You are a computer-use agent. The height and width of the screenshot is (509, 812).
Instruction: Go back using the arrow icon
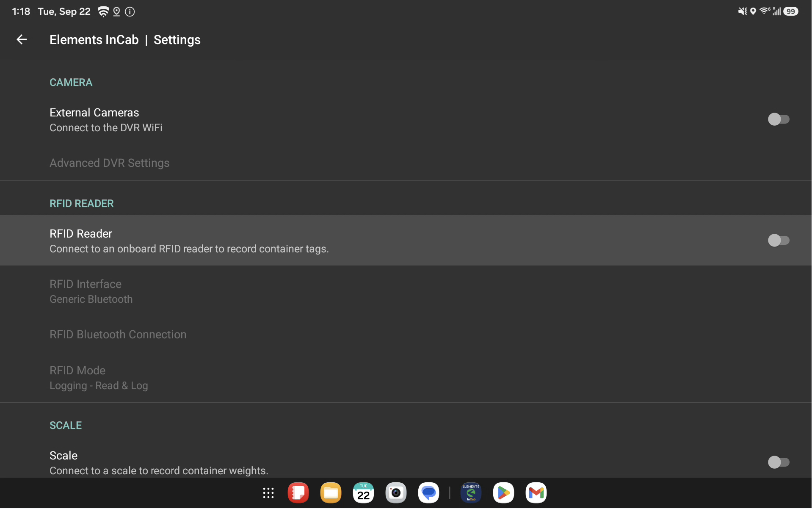tap(22, 40)
